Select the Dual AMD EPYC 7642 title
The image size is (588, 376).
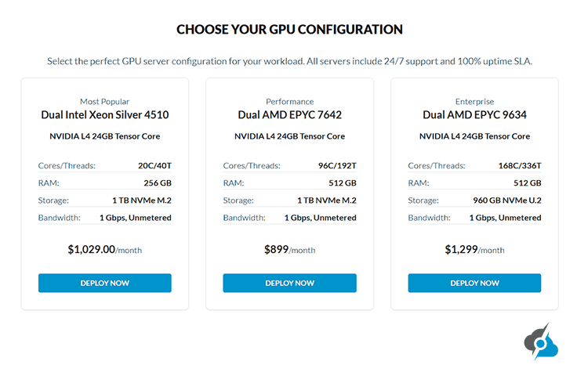289,115
